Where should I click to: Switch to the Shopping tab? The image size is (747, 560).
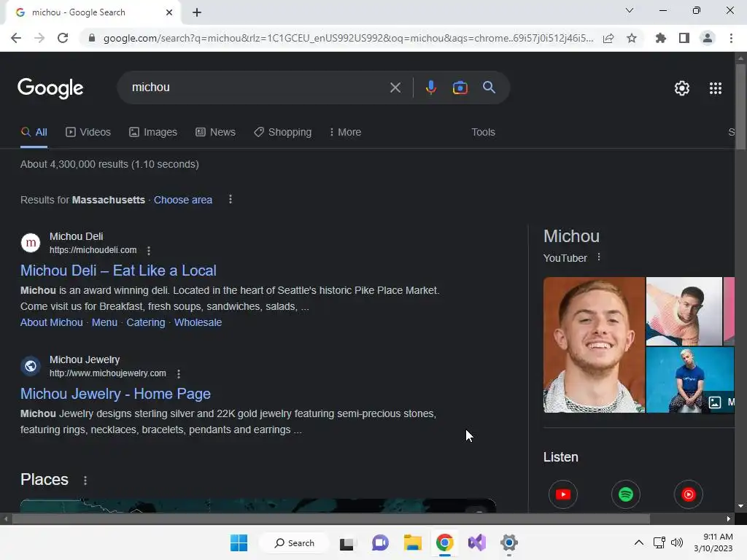click(x=282, y=132)
